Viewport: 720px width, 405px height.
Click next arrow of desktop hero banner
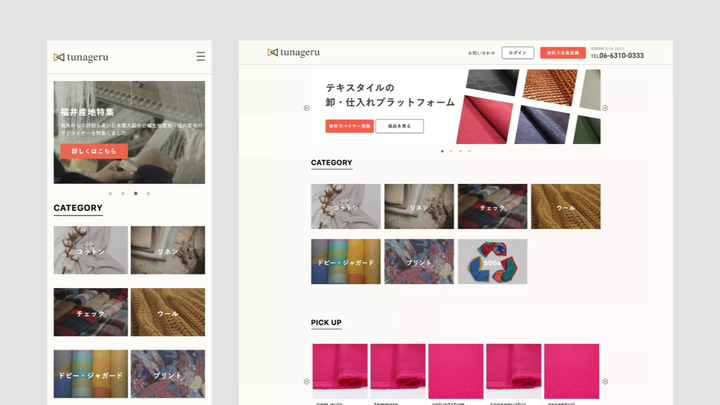click(605, 108)
